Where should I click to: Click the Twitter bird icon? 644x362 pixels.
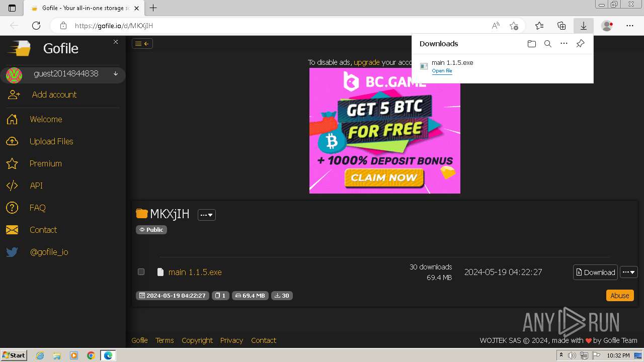(12, 252)
